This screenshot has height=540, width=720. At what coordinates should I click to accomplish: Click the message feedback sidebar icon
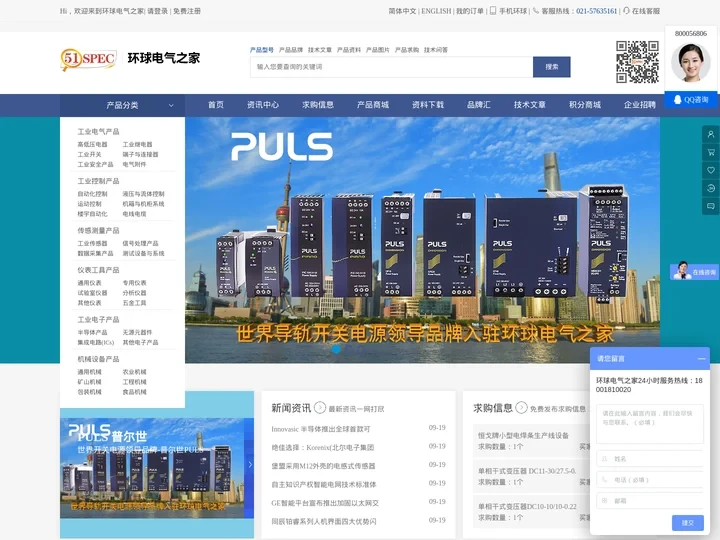(711, 206)
